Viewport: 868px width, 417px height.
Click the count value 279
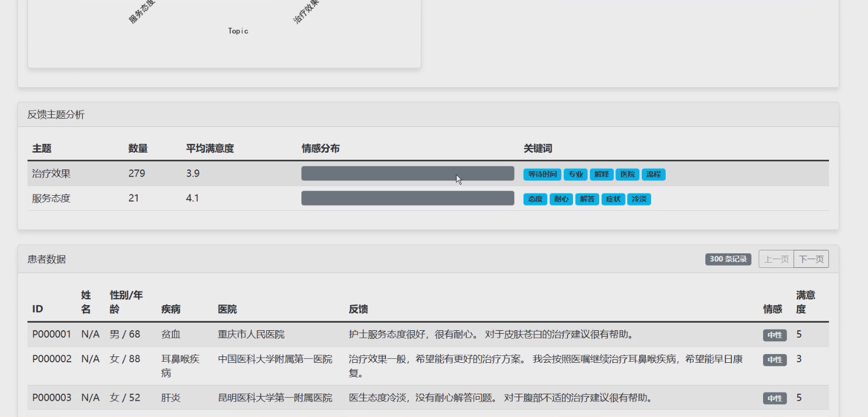pos(137,174)
